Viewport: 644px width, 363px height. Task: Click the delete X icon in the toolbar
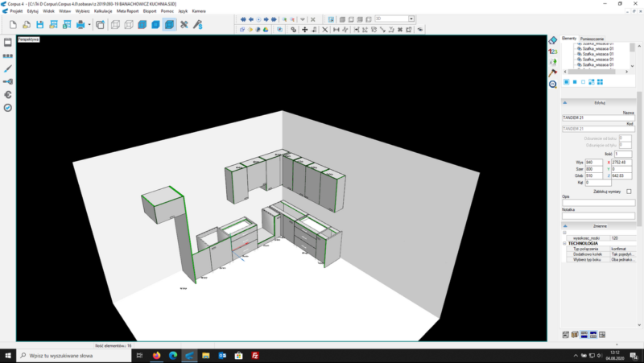pyautogui.click(x=324, y=29)
